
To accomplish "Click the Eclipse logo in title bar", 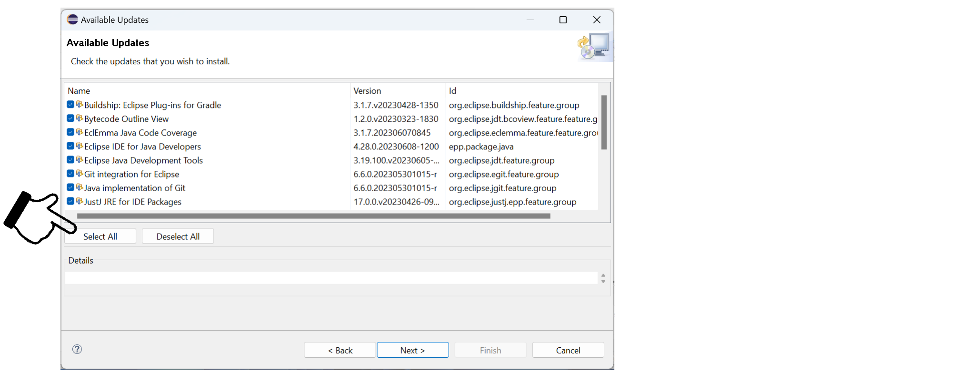I will point(72,20).
